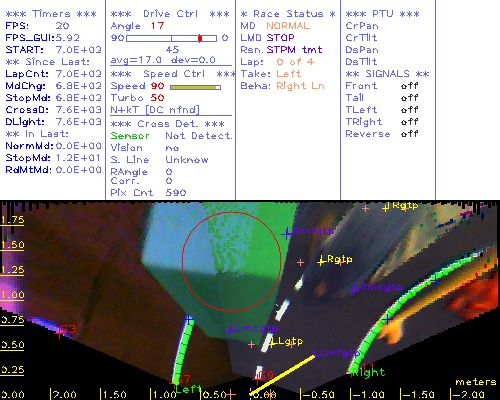Click the Race Status panel title
This screenshot has width=500, height=400.
[288, 14]
